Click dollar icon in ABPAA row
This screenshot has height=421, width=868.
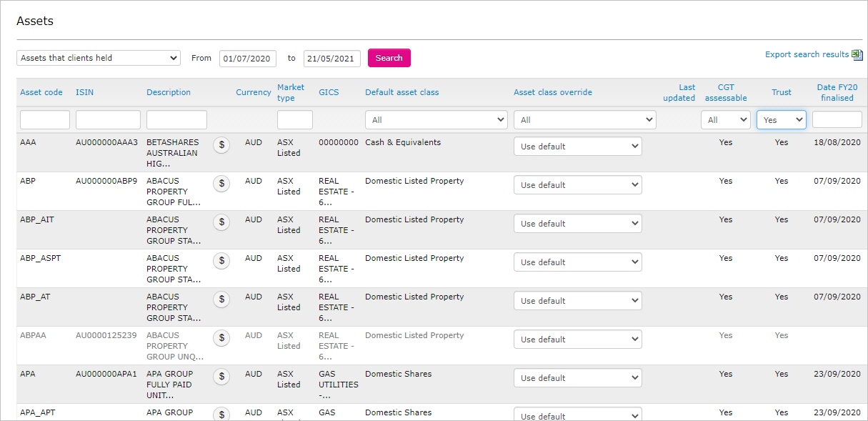click(x=221, y=338)
